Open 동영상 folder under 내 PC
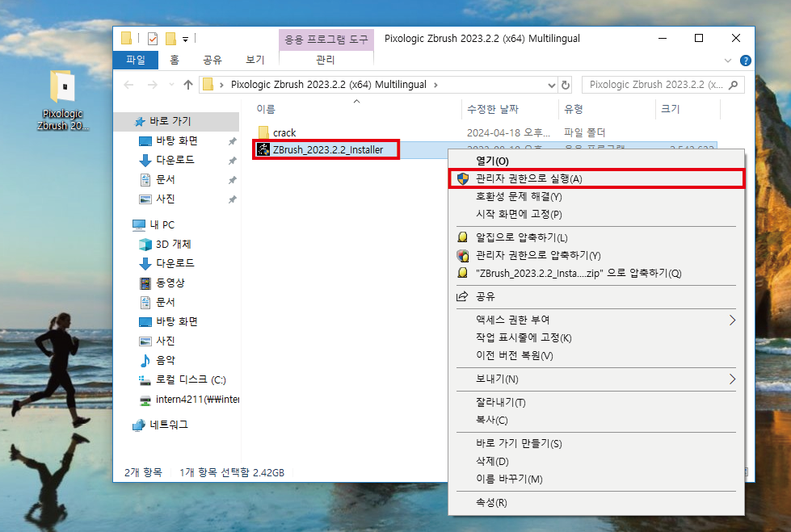The width and height of the screenshot is (791, 532). coord(170,283)
